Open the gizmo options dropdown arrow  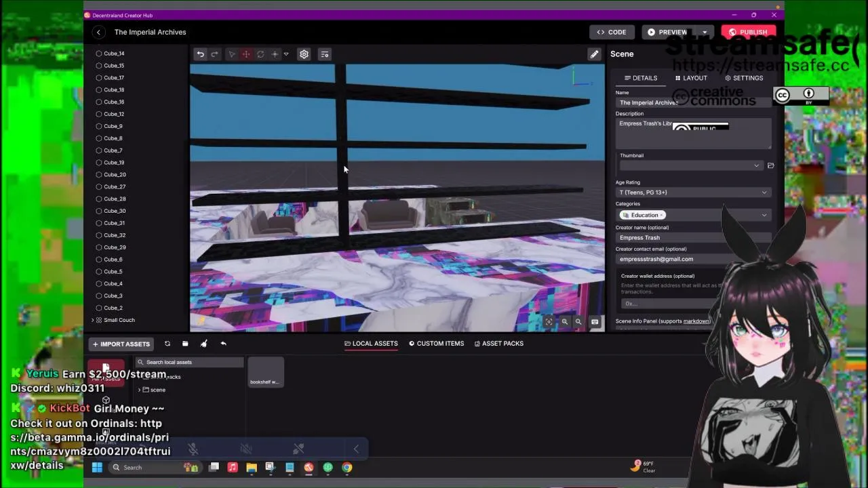point(286,54)
